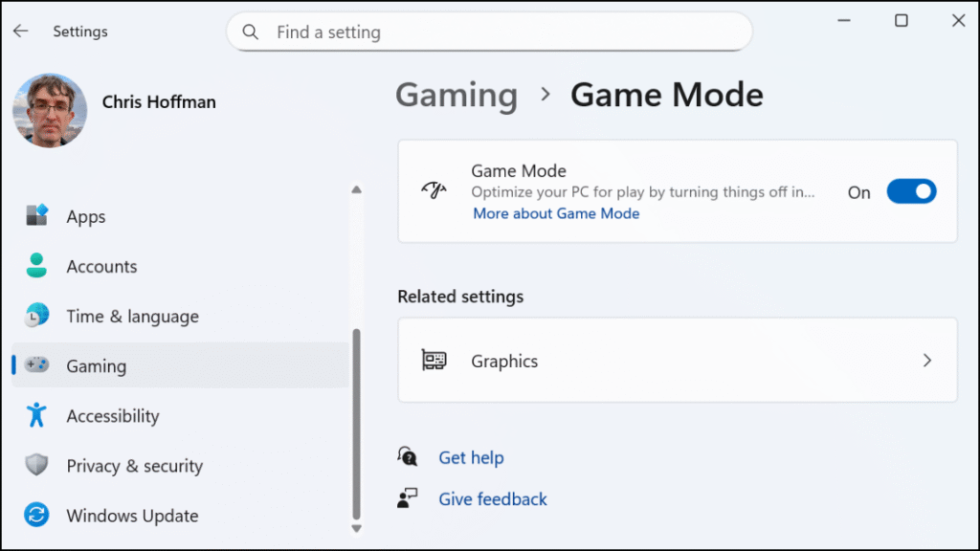980x551 pixels.
Task: Click the Graphics card icon
Action: (x=434, y=361)
